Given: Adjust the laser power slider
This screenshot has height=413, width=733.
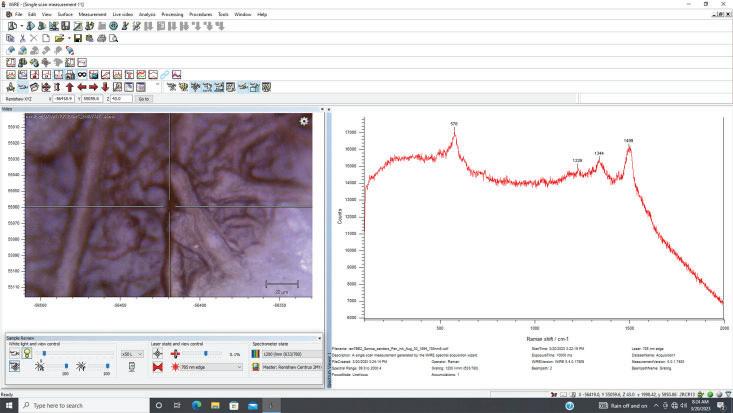Looking at the screenshot, I should (x=206, y=354).
